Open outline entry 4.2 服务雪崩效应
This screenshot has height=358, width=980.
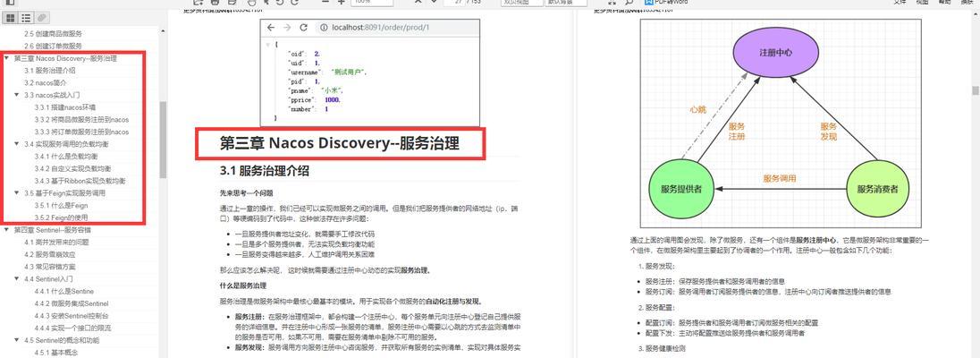pyautogui.click(x=49, y=254)
